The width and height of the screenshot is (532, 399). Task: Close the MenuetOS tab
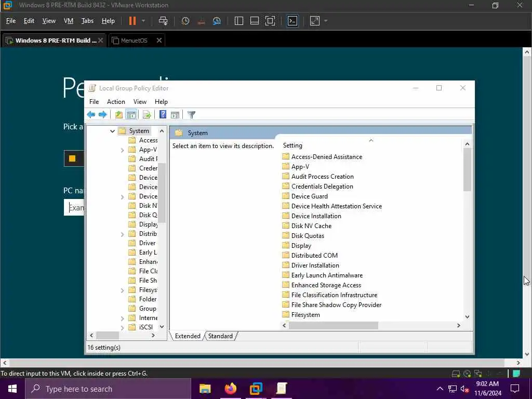pyautogui.click(x=159, y=41)
